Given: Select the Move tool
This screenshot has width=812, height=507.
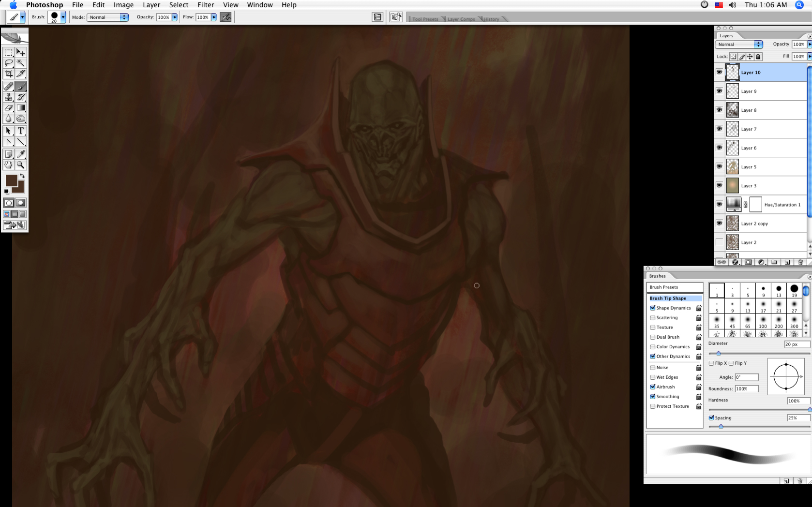Looking at the screenshot, I should coord(21,52).
